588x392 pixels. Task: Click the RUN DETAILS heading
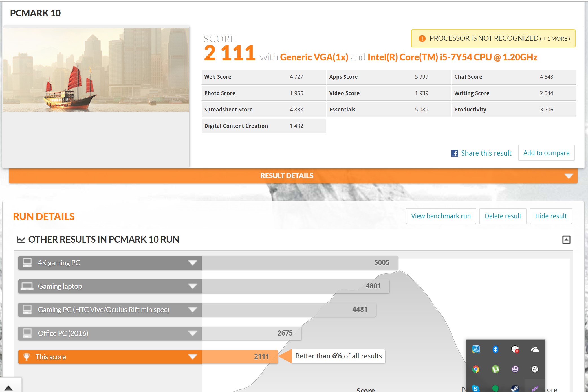(x=44, y=217)
